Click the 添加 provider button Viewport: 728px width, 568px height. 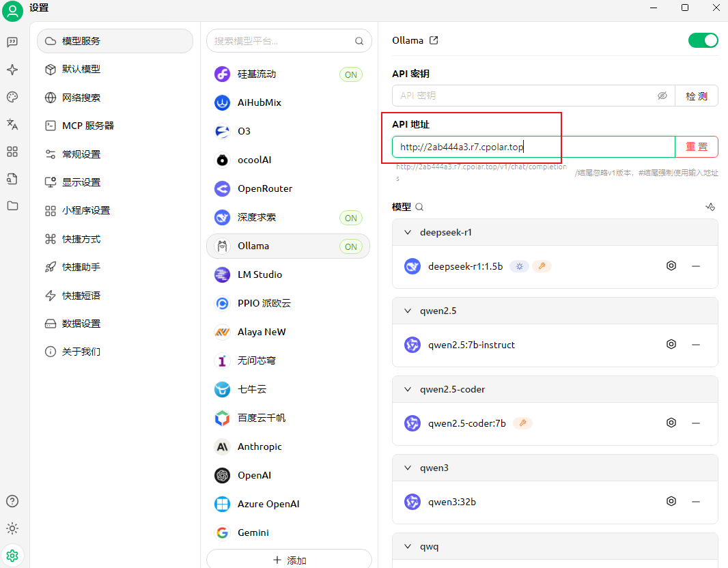(289, 558)
